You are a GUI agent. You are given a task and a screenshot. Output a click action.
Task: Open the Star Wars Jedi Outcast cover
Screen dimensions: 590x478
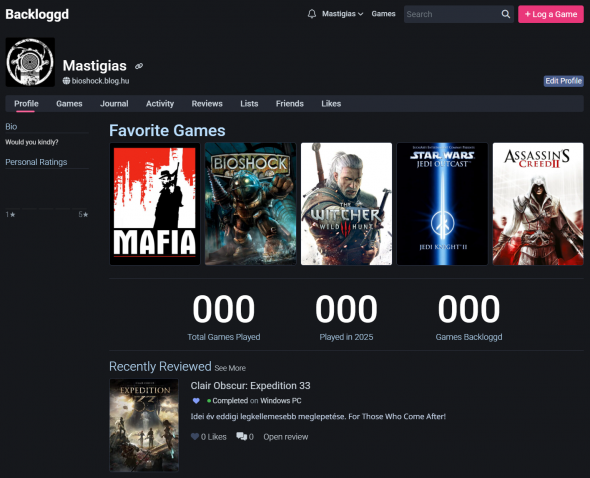point(442,204)
